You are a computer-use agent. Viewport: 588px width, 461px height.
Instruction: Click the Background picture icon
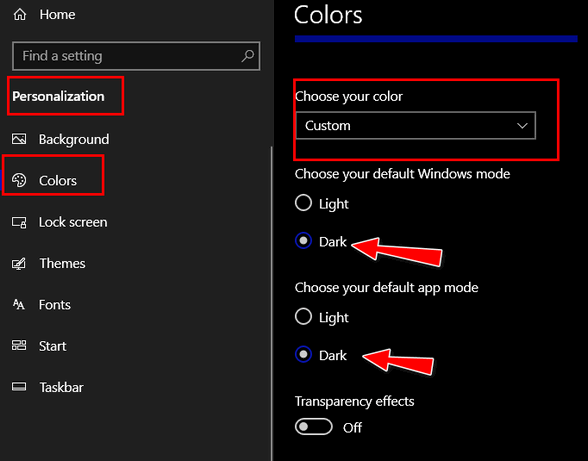pyautogui.click(x=19, y=139)
